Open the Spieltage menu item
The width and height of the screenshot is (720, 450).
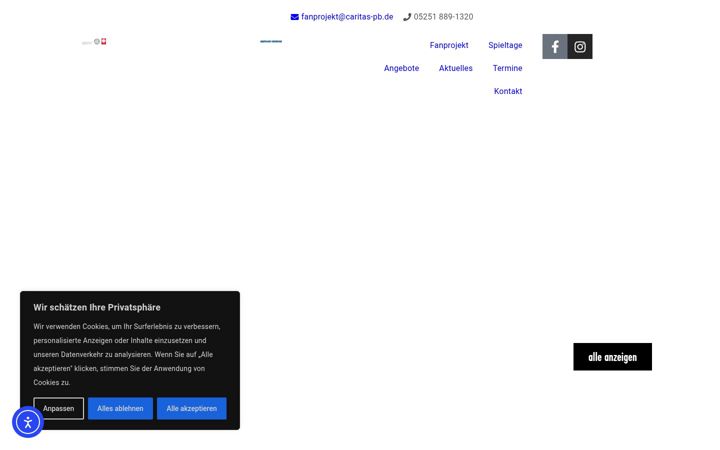click(x=505, y=45)
